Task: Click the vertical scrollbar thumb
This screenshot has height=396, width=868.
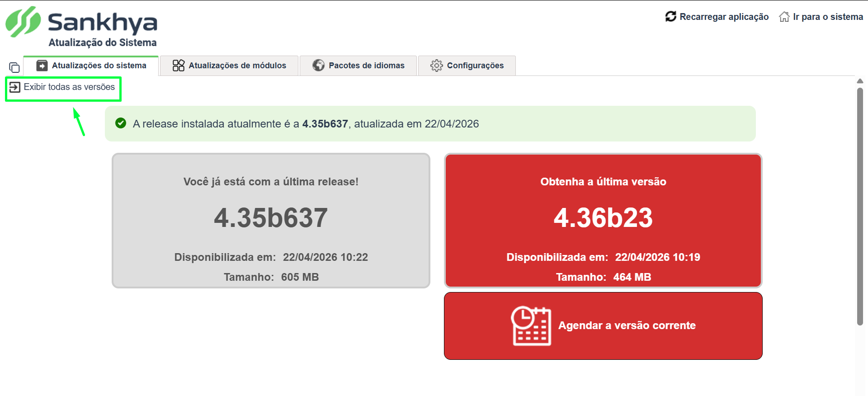Action: [x=860, y=206]
